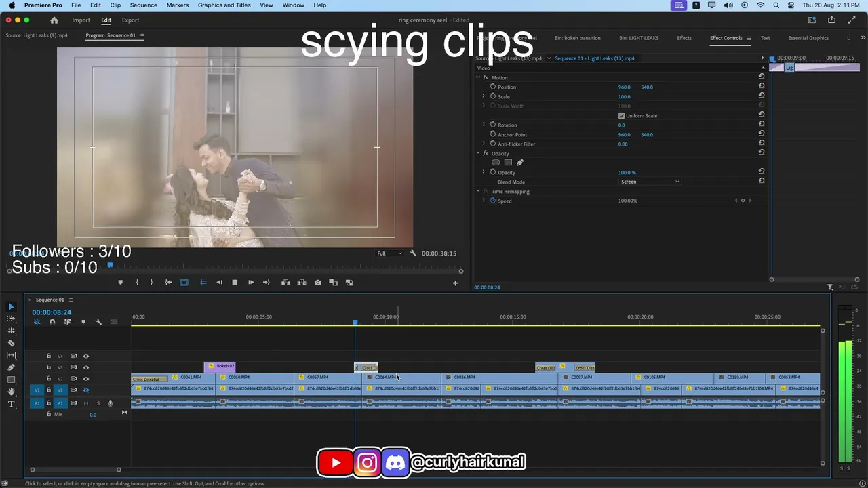Toggle snap in the timeline
This screenshot has height=488, width=868.
(x=52, y=322)
